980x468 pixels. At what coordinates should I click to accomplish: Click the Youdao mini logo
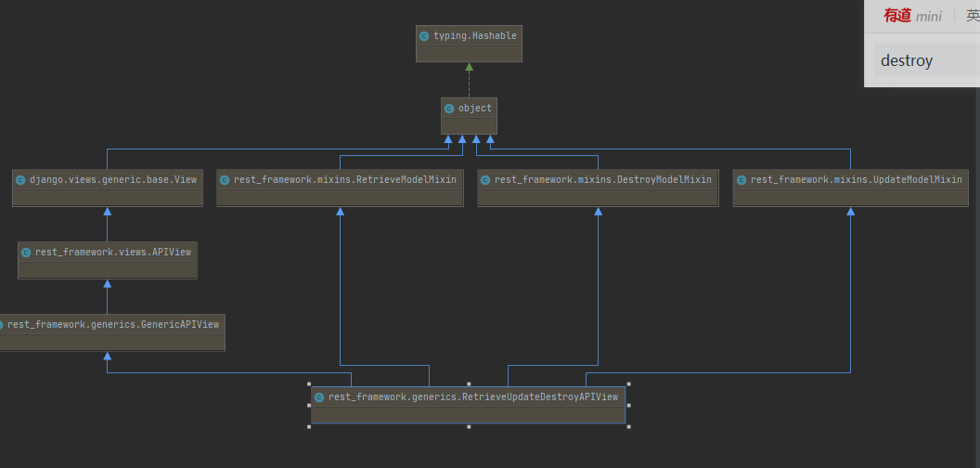[x=912, y=16]
